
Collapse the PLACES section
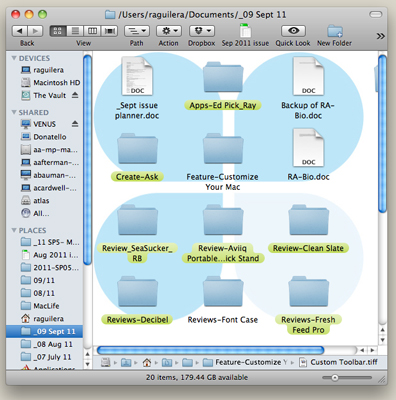14,230
